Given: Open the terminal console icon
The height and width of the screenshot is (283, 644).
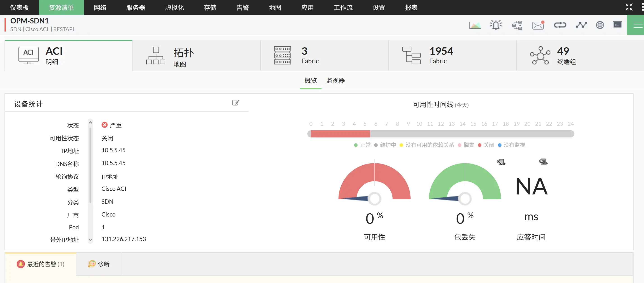Looking at the screenshot, I should 617,25.
